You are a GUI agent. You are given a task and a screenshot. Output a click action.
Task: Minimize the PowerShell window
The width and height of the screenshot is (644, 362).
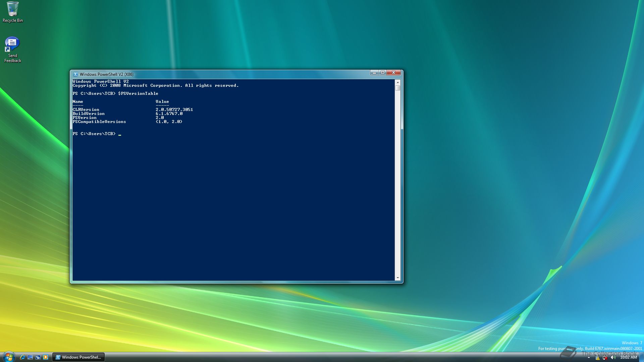click(x=374, y=73)
